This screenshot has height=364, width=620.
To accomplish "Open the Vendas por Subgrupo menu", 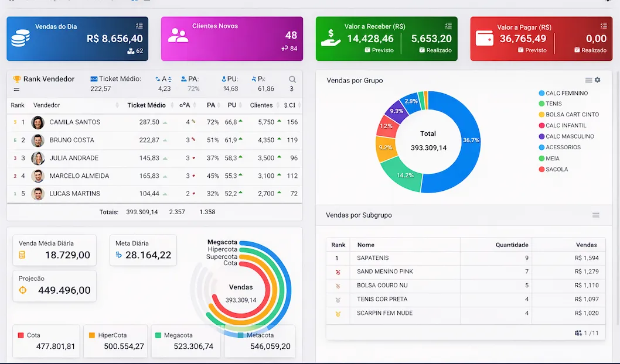I will 595,215.
